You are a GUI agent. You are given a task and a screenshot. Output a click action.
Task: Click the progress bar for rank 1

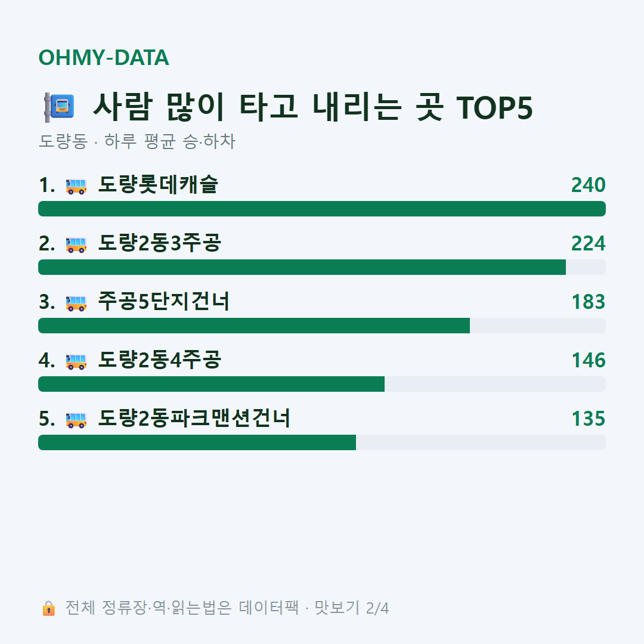click(x=322, y=209)
